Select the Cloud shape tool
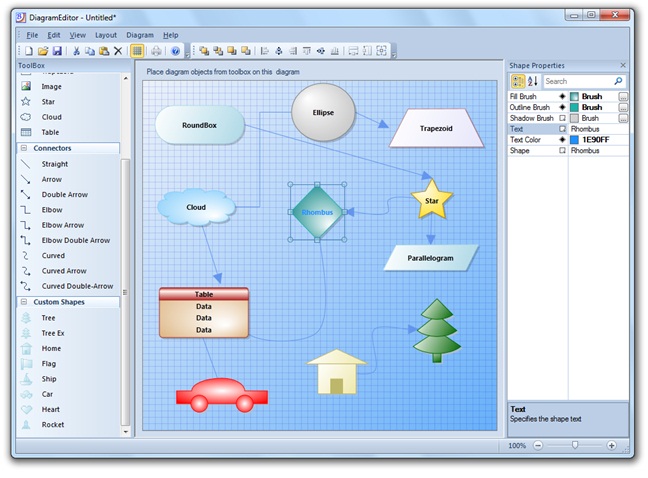648x478 pixels. [50, 117]
